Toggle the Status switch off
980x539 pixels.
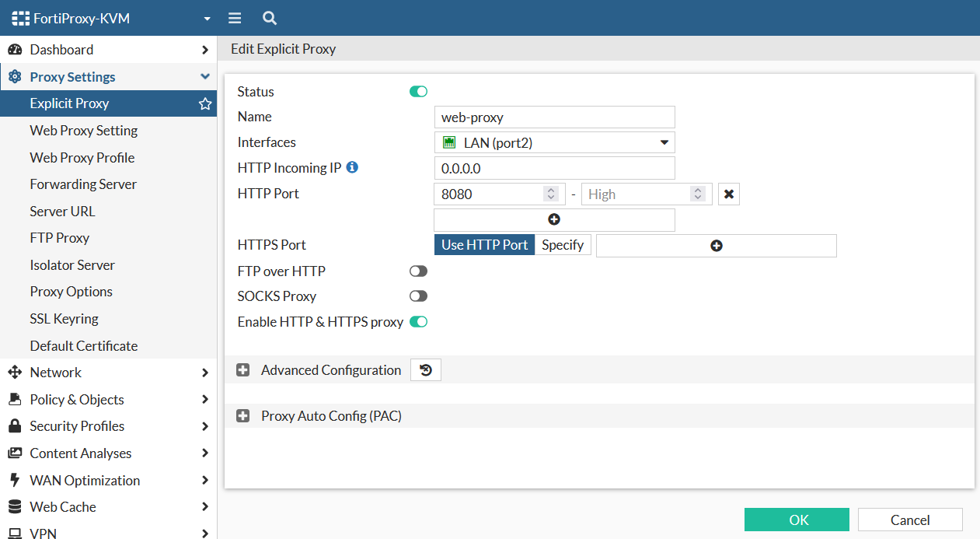click(x=418, y=92)
